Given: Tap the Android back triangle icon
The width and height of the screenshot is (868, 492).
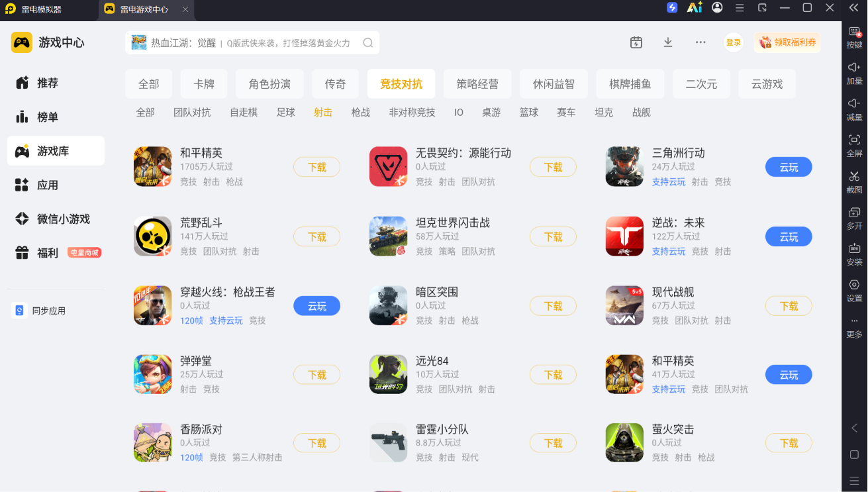Looking at the screenshot, I should point(854,428).
